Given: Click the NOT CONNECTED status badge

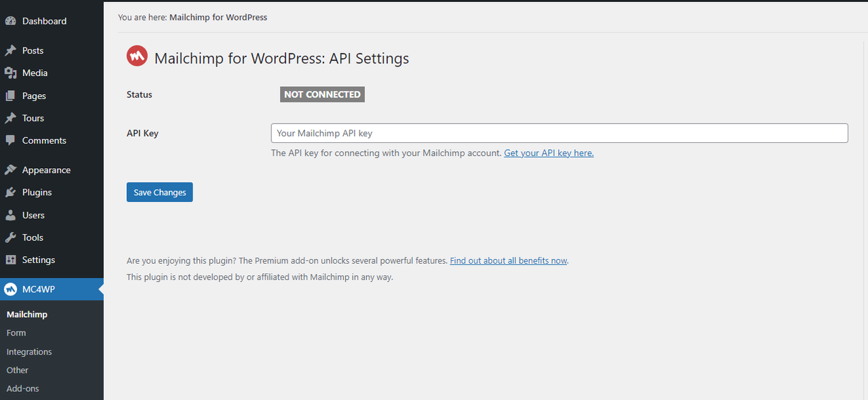Looking at the screenshot, I should click(322, 94).
